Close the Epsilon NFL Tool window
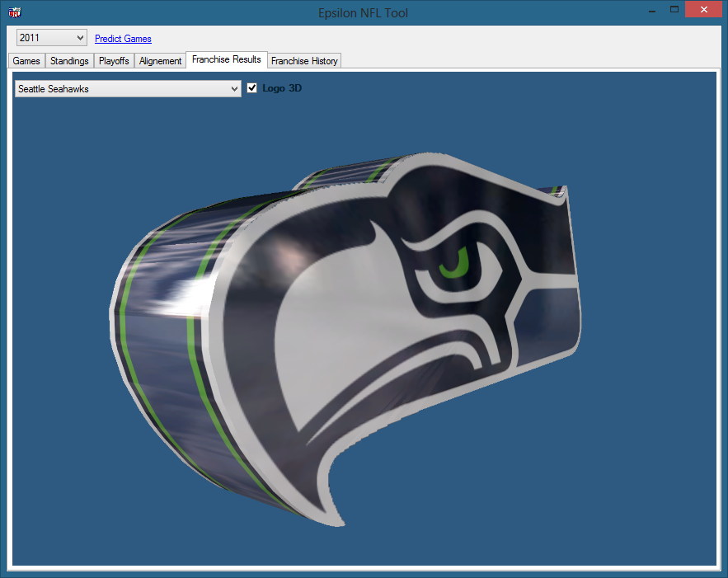 [x=705, y=11]
